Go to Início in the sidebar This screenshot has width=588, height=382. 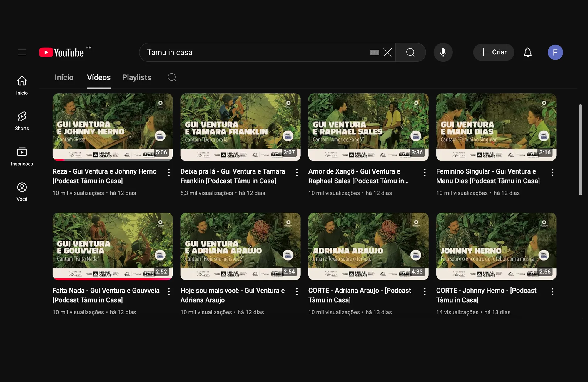22,85
